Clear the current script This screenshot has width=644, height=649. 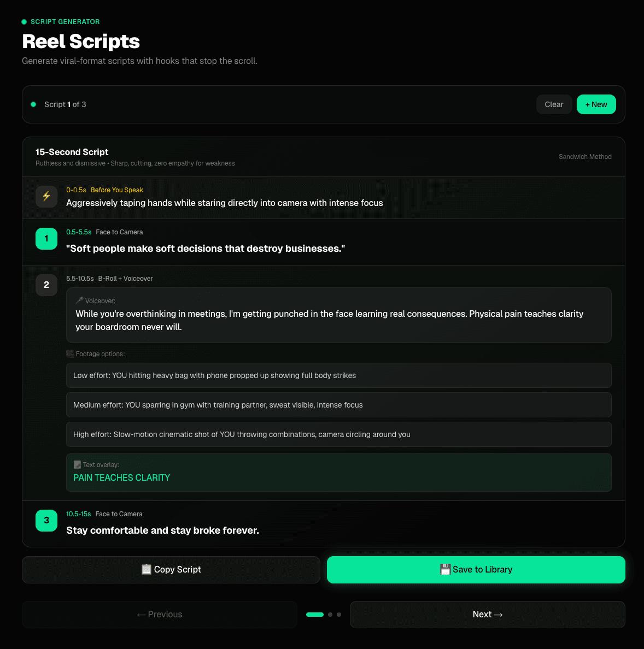pyautogui.click(x=554, y=104)
